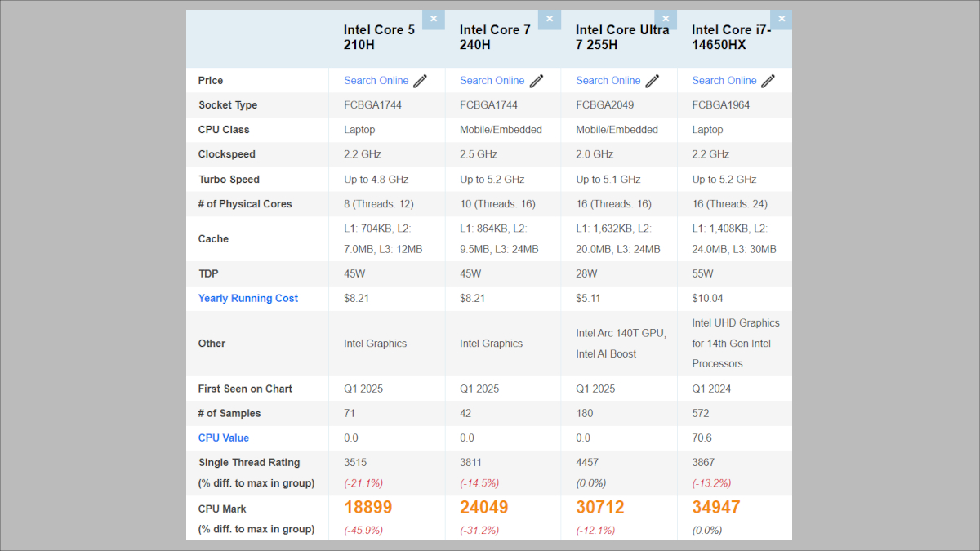Image resolution: width=980 pixels, height=551 pixels.
Task: Select the Intel Core 5 210H column header
Action: (x=379, y=38)
